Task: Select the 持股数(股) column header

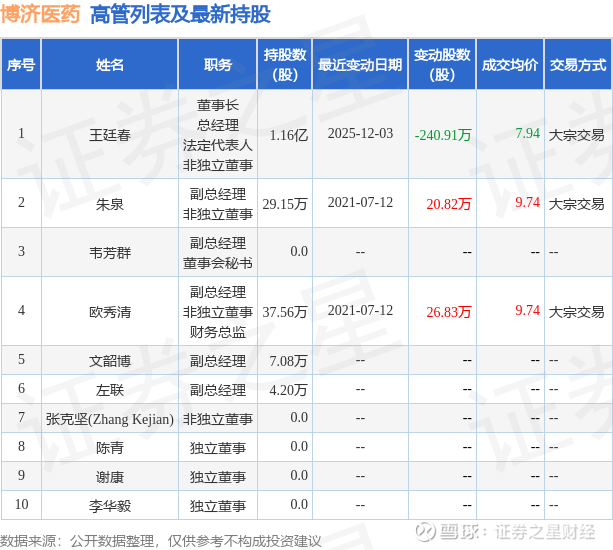Action: 285,64
